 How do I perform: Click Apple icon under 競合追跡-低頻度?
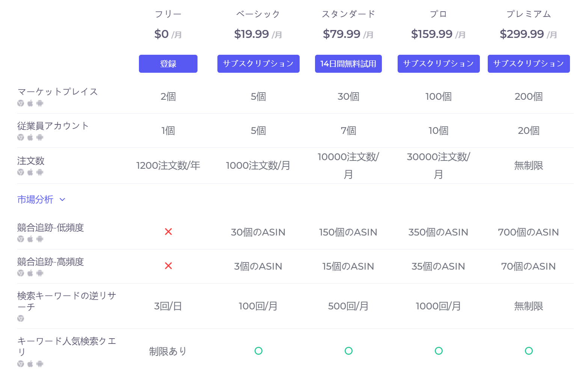pos(30,239)
